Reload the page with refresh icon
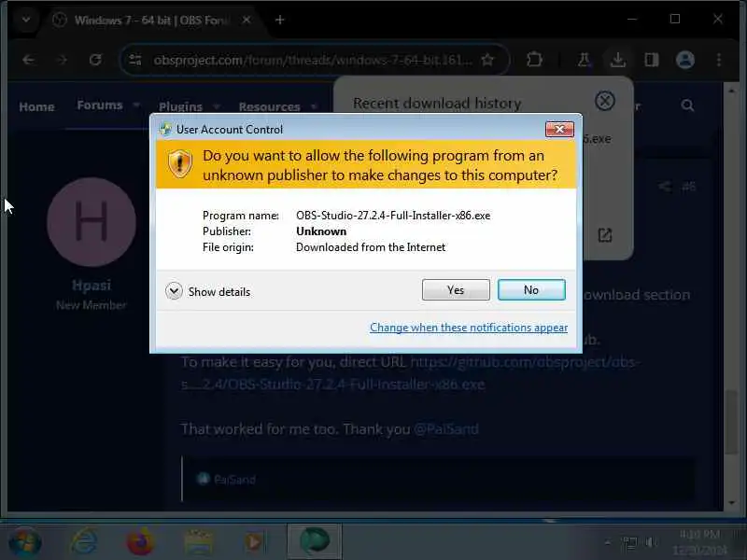 pos(95,60)
